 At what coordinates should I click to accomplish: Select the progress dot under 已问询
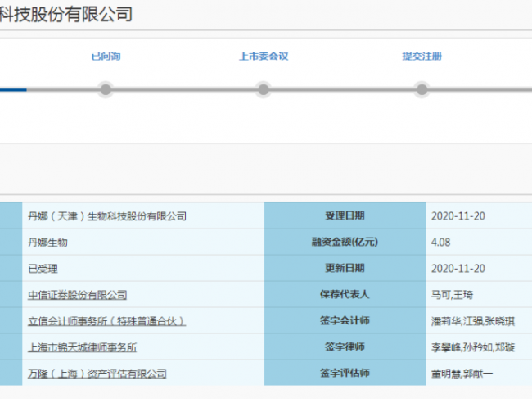tap(106, 89)
